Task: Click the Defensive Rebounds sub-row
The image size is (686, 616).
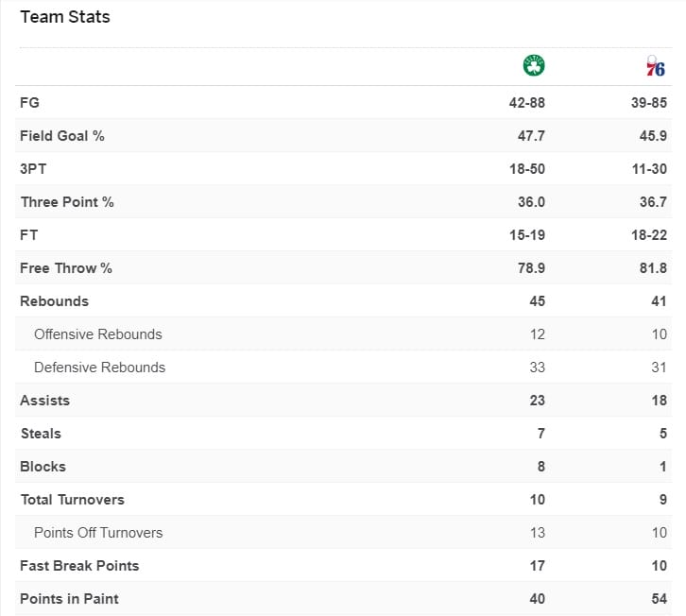Action: [99, 367]
